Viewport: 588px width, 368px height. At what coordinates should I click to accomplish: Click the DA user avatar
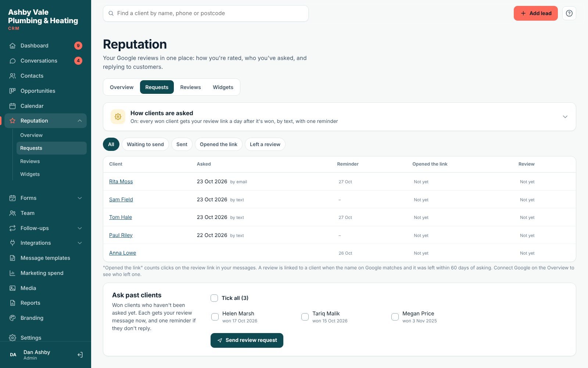(13, 355)
